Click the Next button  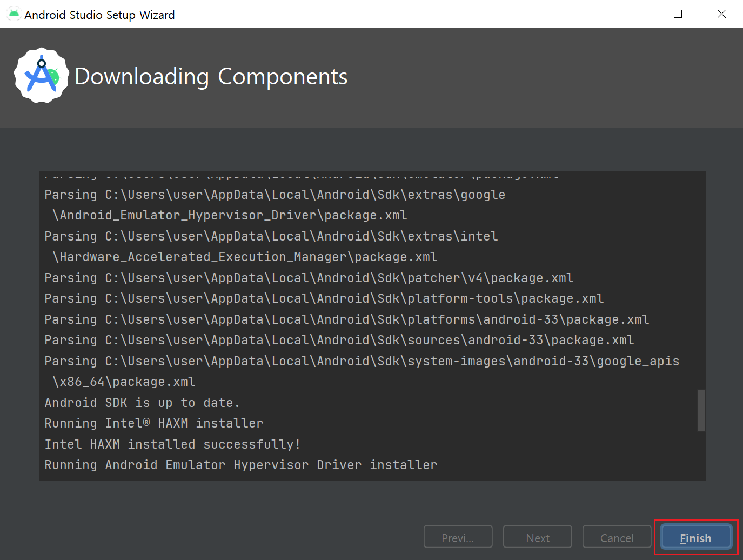click(x=537, y=537)
